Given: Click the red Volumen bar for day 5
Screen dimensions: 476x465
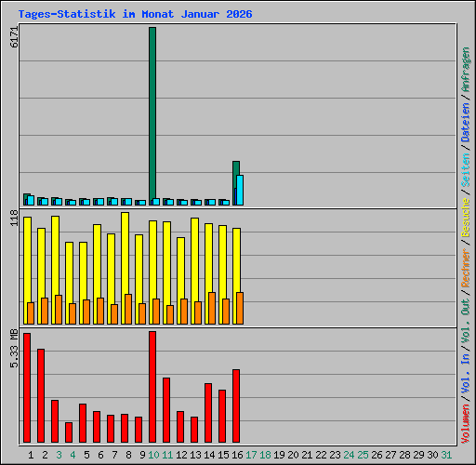Looking at the screenshot, I should (83, 423).
